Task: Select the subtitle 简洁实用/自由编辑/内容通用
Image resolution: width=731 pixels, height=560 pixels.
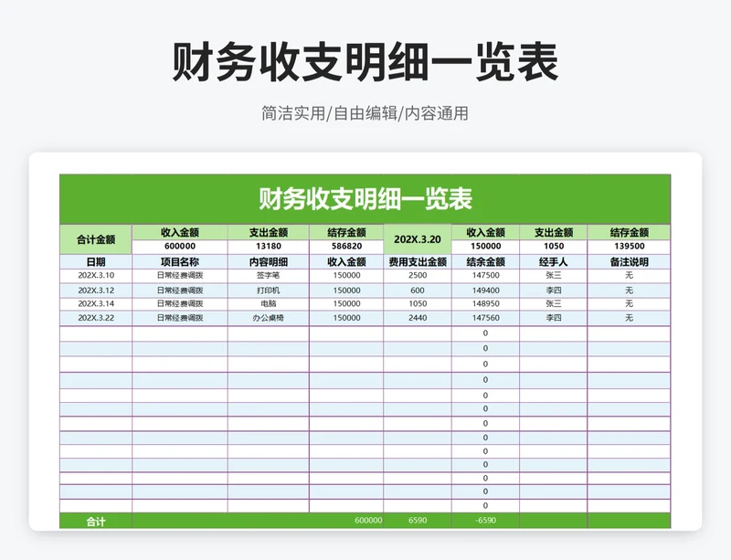Action: pos(365,113)
